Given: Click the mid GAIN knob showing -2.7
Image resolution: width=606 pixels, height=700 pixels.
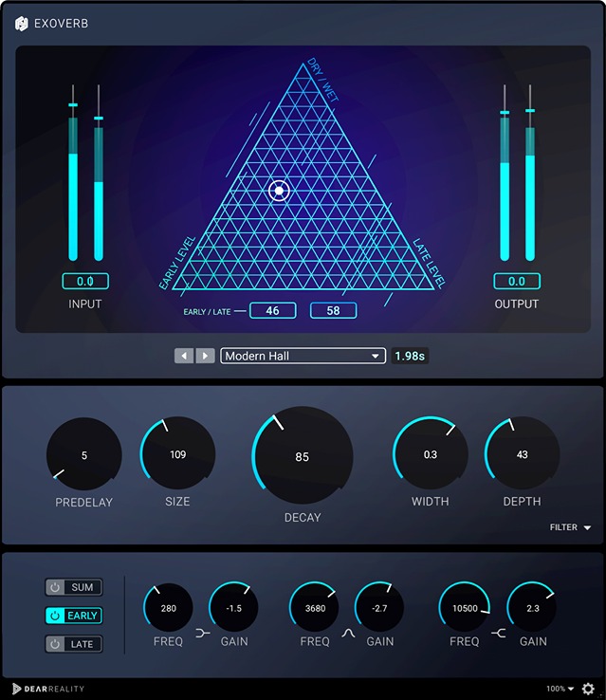Looking at the screenshot, I should [x=379, y=607].
